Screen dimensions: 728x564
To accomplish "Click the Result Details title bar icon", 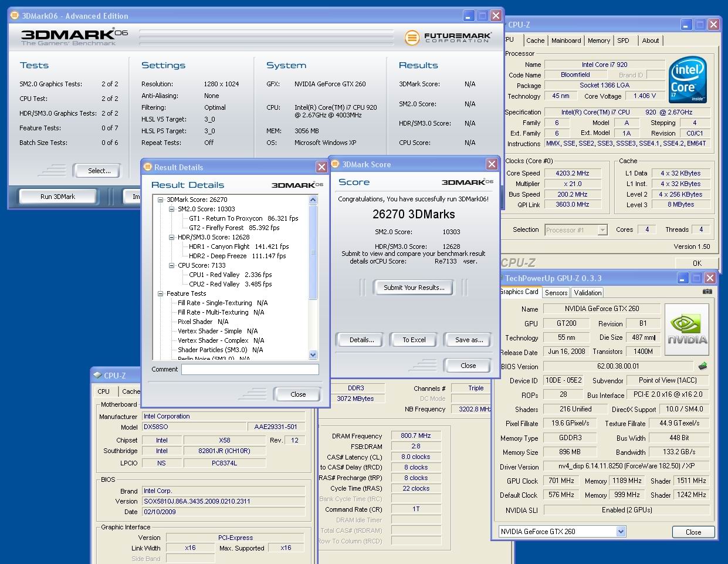I will click(x=148, y=167).
